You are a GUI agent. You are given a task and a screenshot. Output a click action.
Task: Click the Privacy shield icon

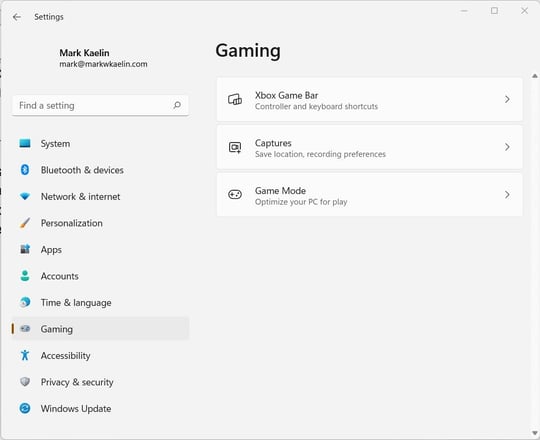[x=25, y=381]
